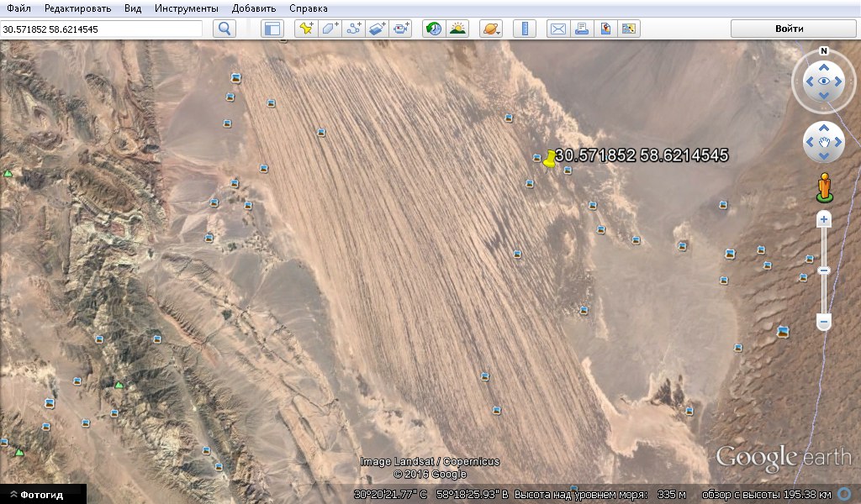Click the orange Street View pegman
This screenshot has height=504, width=861.
(x=824, y=187)
